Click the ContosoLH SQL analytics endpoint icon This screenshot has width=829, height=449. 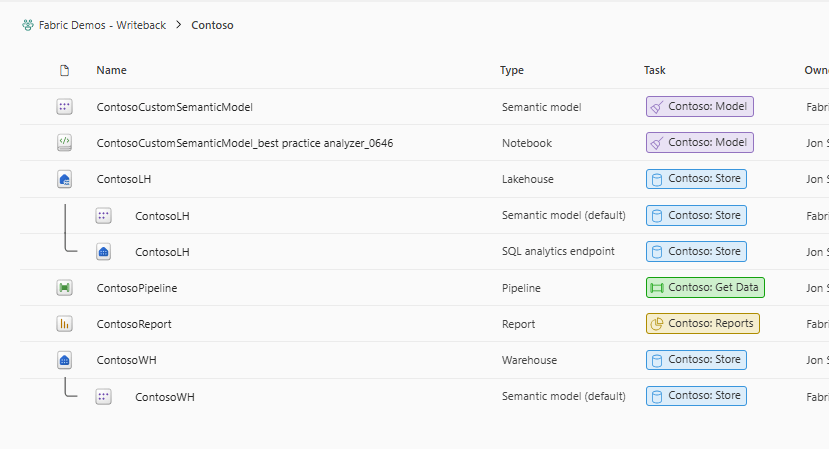(x=103, y=252)
